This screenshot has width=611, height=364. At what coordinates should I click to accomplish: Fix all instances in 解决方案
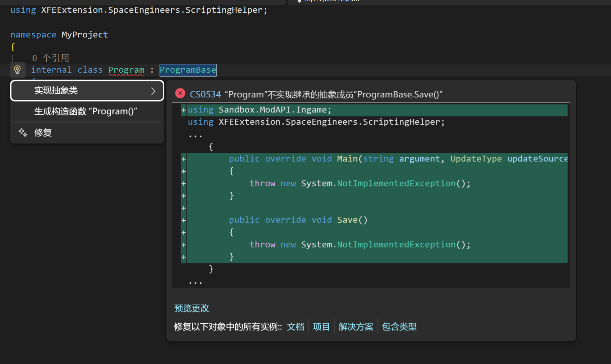tap(356, 327)
